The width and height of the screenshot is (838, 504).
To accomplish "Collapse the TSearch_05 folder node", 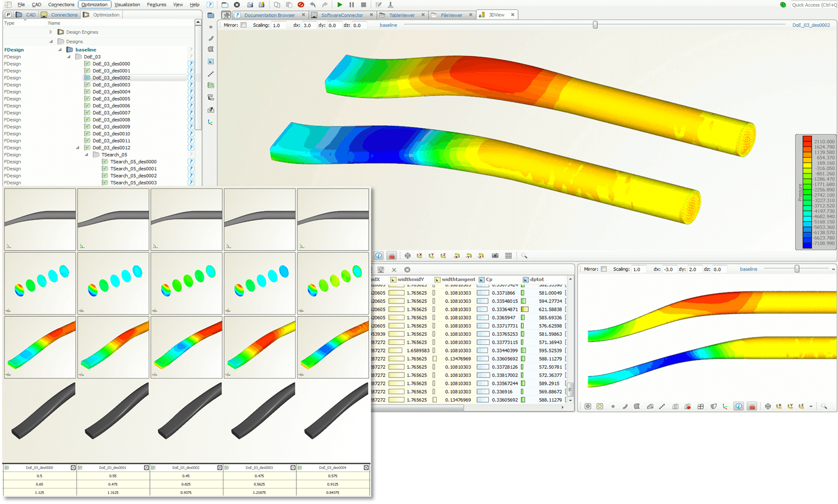I will 86,155.
